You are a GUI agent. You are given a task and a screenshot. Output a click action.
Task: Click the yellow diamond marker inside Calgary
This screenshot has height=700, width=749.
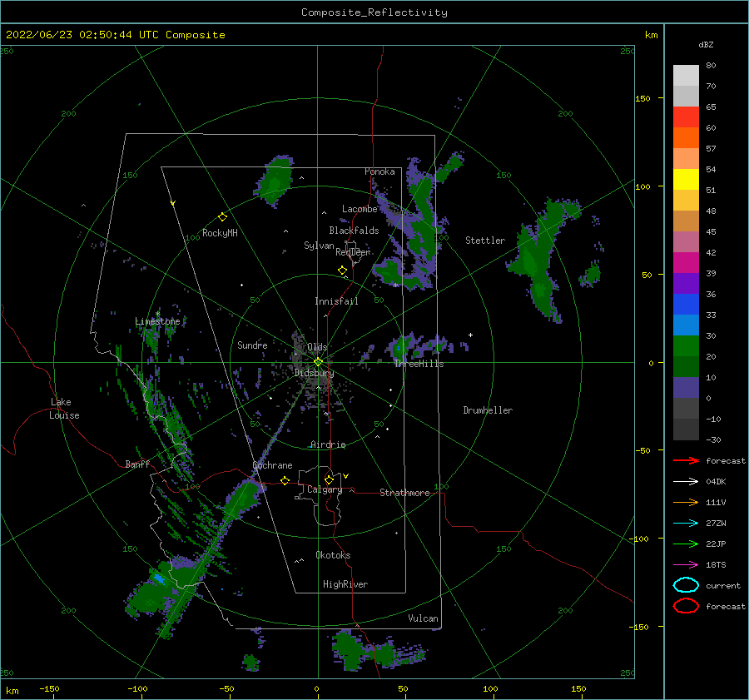pos(329,479)
